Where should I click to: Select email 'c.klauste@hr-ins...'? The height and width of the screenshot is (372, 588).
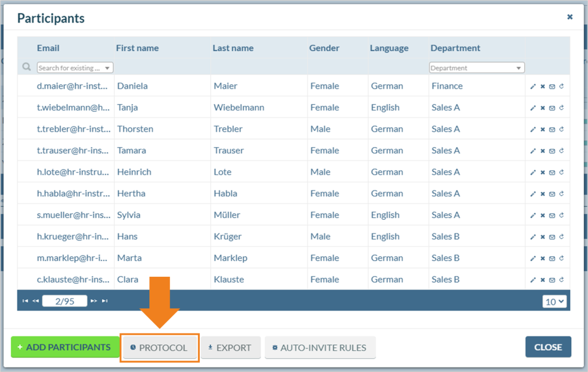[73, 280]
